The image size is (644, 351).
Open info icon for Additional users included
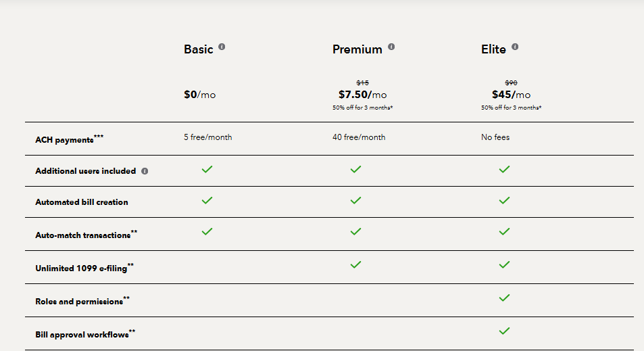coord(145,171)
